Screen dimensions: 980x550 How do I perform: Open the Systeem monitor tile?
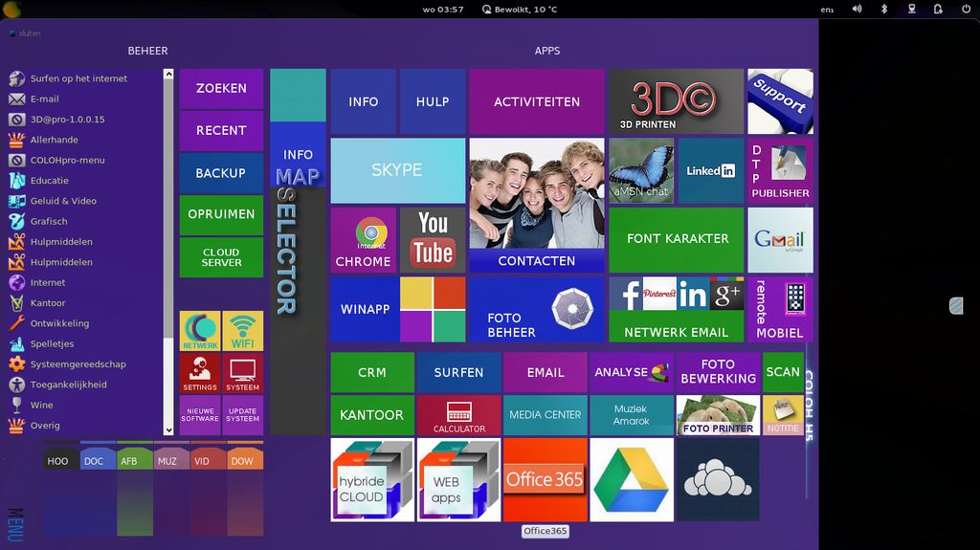[x=242, y=373]
